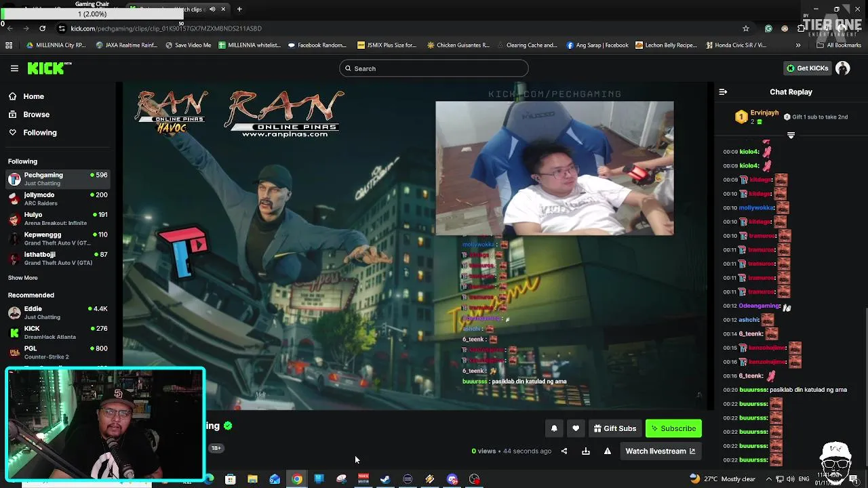The height and width of the screenshot is (488, 868).
Task: Open the Kick hamburger menu
Action: coord(14,68)
